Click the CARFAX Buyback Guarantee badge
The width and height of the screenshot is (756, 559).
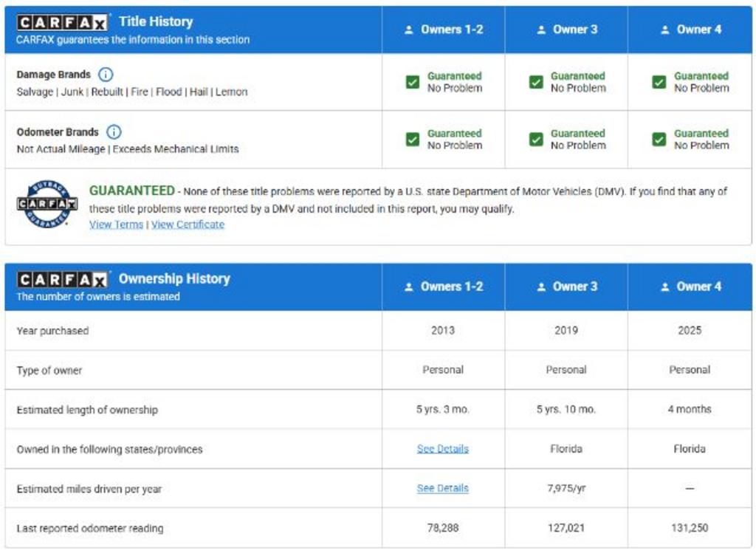[47, 204]
